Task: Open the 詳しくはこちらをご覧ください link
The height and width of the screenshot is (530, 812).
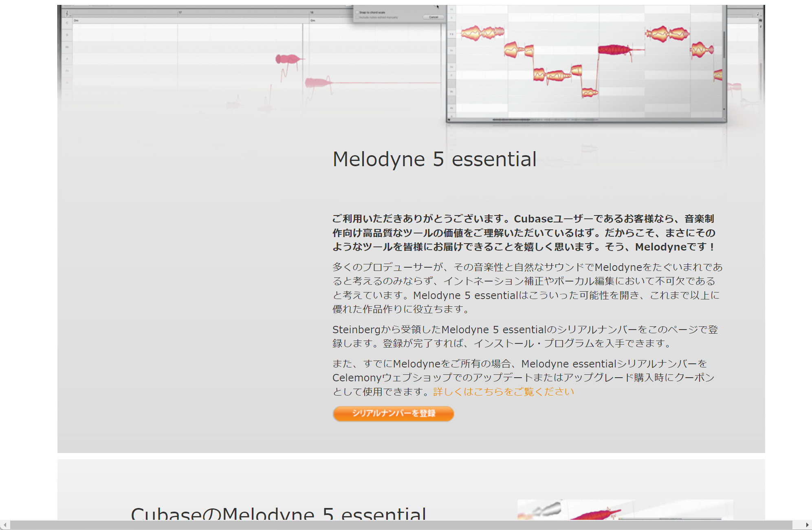Action: (x=504, y=392)
